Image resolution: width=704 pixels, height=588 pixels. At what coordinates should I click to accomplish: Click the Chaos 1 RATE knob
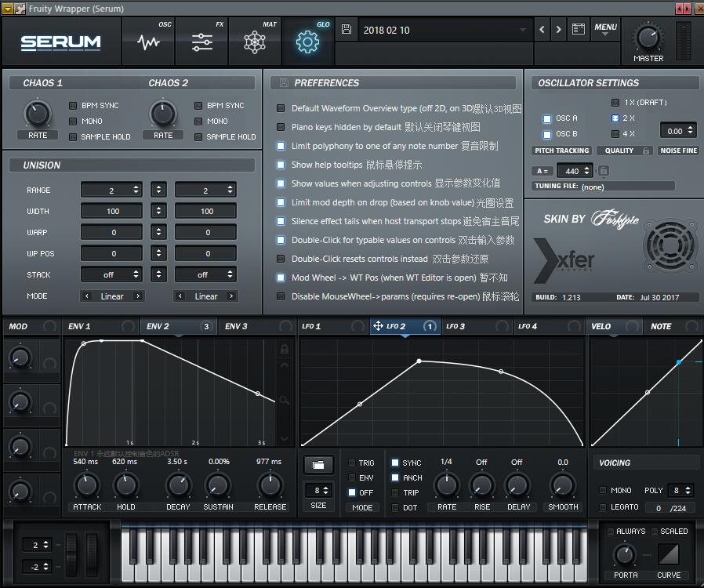38,114
